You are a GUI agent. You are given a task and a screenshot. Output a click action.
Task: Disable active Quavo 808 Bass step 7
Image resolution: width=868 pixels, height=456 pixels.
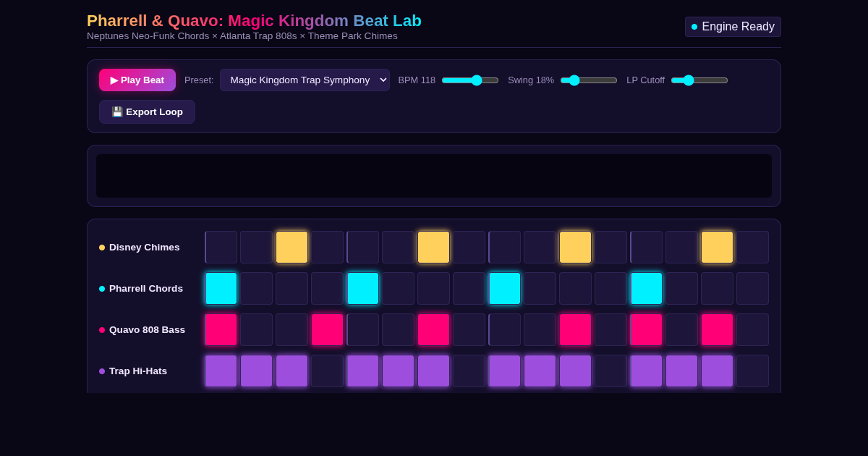coord(434,330)
